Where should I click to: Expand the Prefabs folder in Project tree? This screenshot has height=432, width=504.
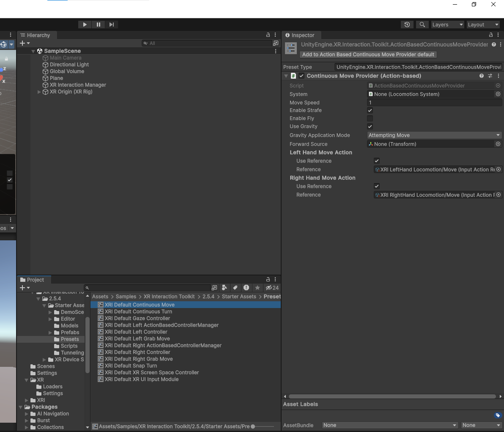point(50,333)
